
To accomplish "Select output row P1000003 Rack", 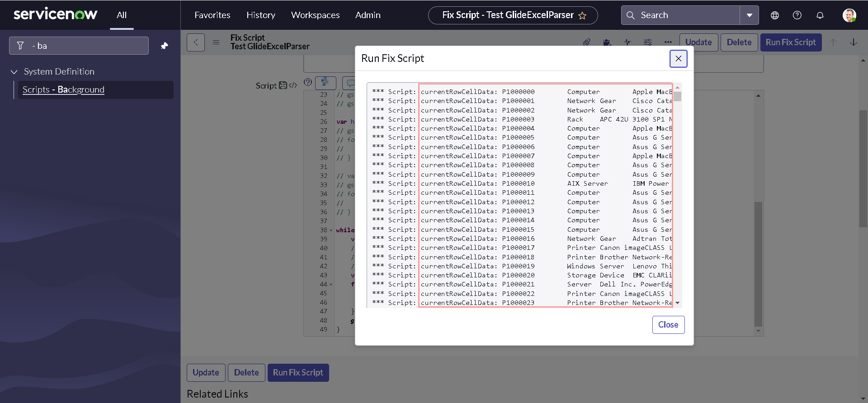I will click(521, 119).
